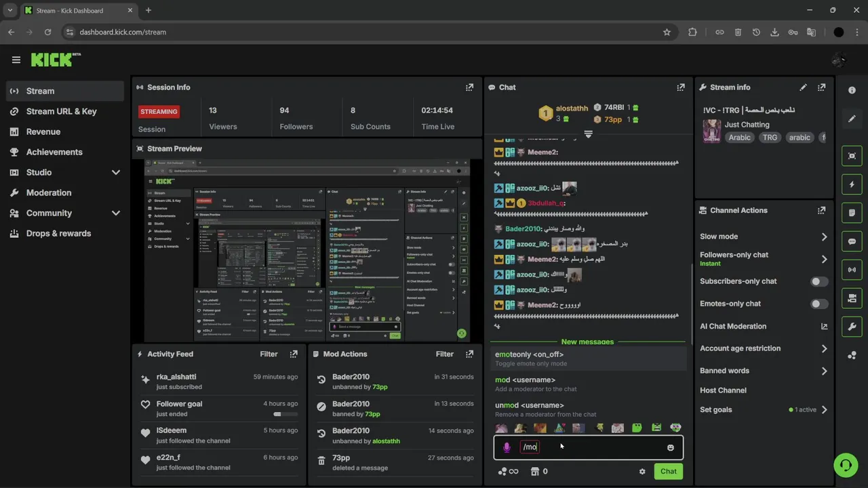
Task: Click username 73pp in ban action
Action: pos(372,414)
